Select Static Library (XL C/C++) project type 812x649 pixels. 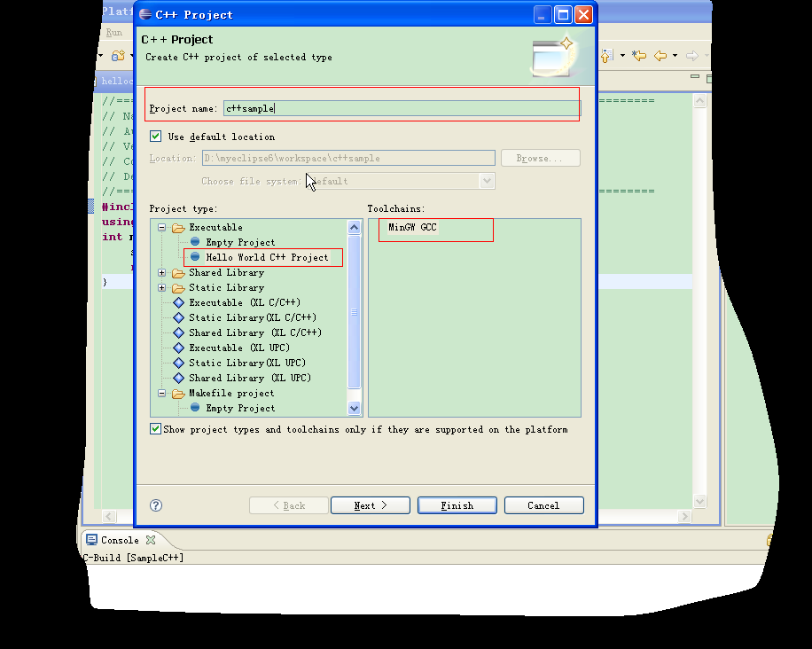point(252,317)
